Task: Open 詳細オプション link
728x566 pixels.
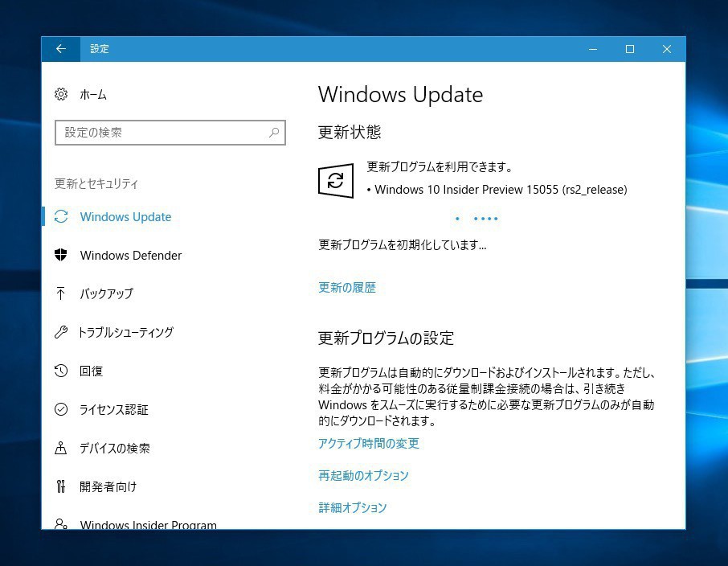Action: [353, 507]
